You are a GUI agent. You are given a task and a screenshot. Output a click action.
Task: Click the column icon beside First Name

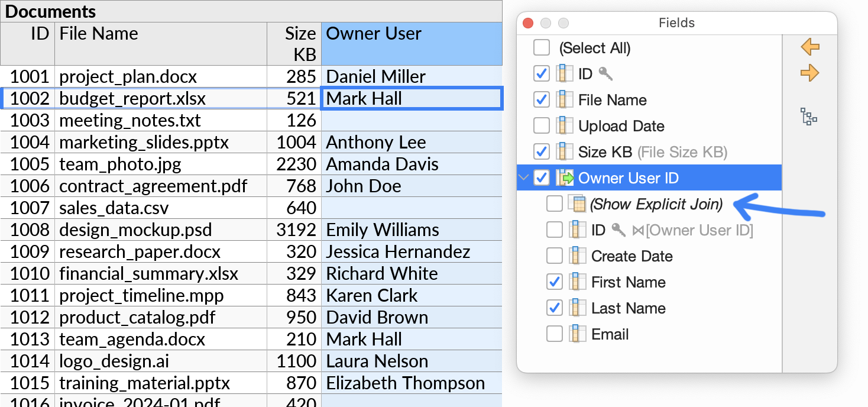[577, 282]
